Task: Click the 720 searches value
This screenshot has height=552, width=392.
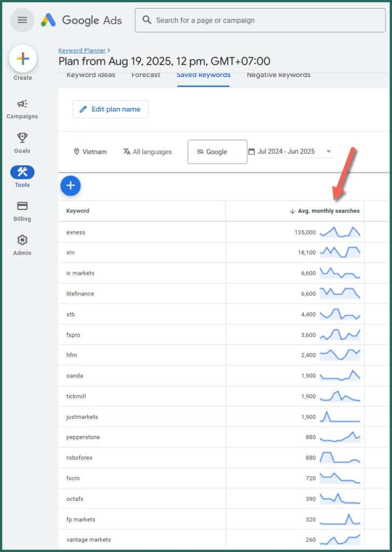Action: coord(311,478)
